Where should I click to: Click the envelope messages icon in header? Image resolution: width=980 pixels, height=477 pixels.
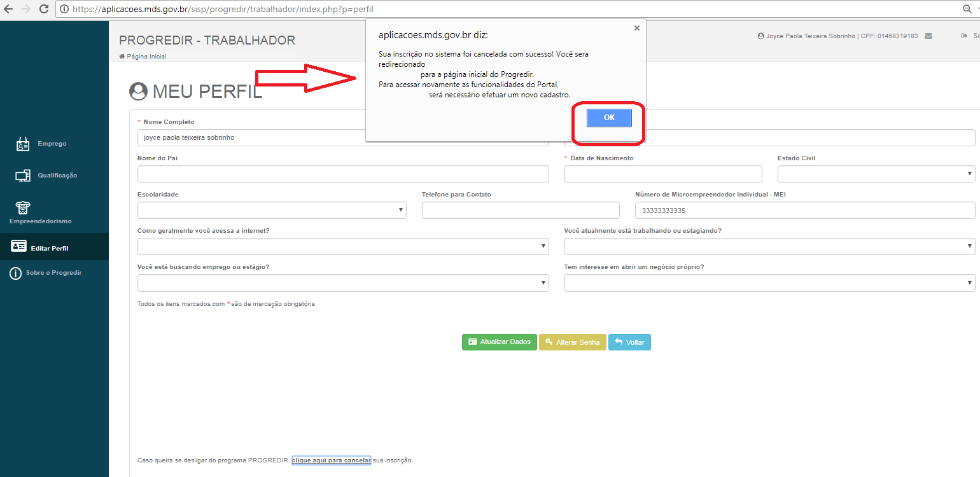click(x=928, y=36)
